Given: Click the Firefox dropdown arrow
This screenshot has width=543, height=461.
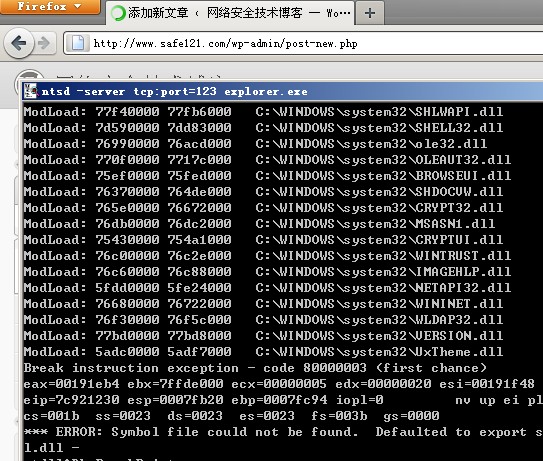Looking at the screenshot, I should click(x=78, y=6).
